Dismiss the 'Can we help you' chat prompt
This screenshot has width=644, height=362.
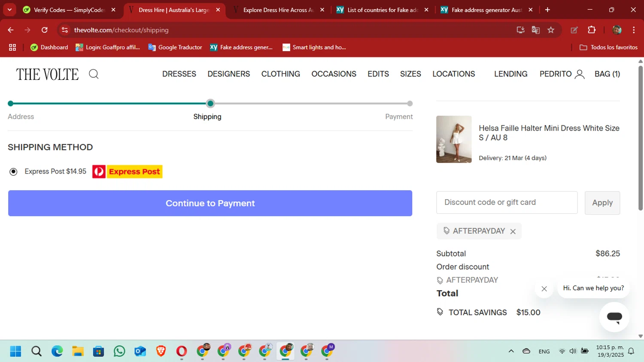[x=544, y=289]
